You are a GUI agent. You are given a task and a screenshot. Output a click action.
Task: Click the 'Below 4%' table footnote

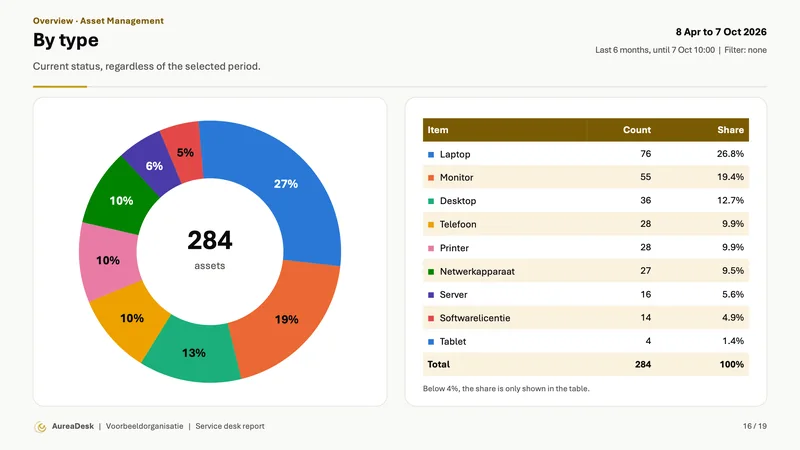pos(506,389)
